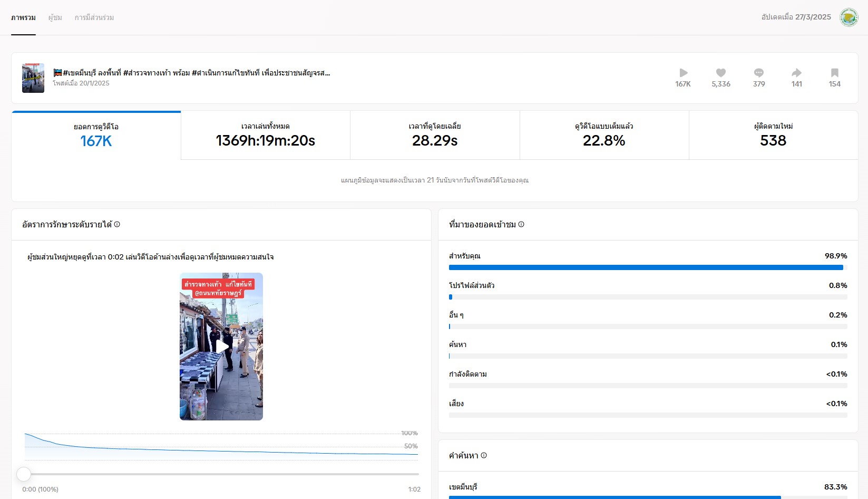
Task: Click info icon beside คำค้นหา heading
Action: pos(484,455)
